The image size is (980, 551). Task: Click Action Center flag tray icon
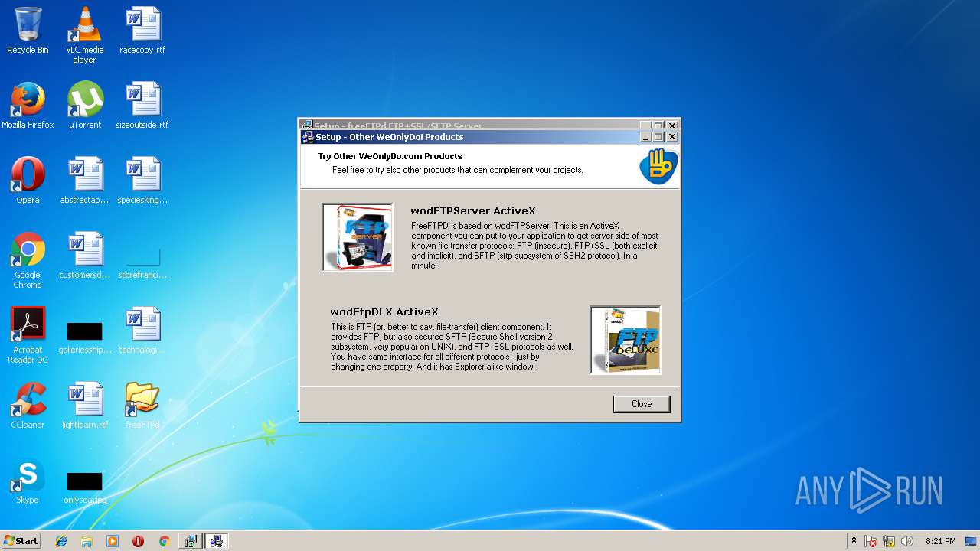tap(871, 541)
